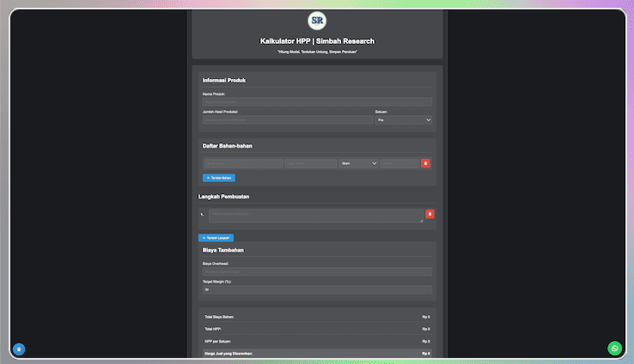Remove step 1 using its red trash button
The height and width of the screenshot is (364, 634).
(x=430, y=214)
